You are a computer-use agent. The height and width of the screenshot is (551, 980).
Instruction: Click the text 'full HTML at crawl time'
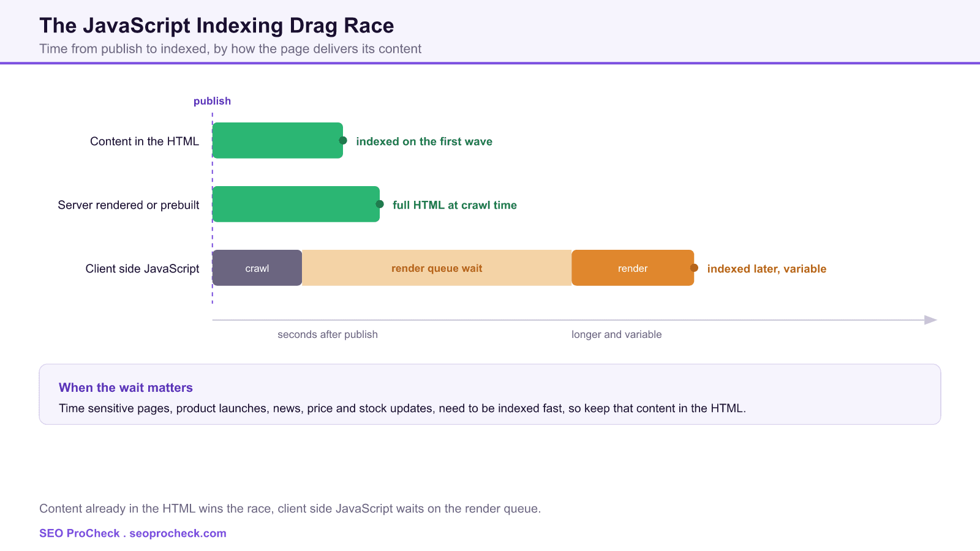[454, 205]
